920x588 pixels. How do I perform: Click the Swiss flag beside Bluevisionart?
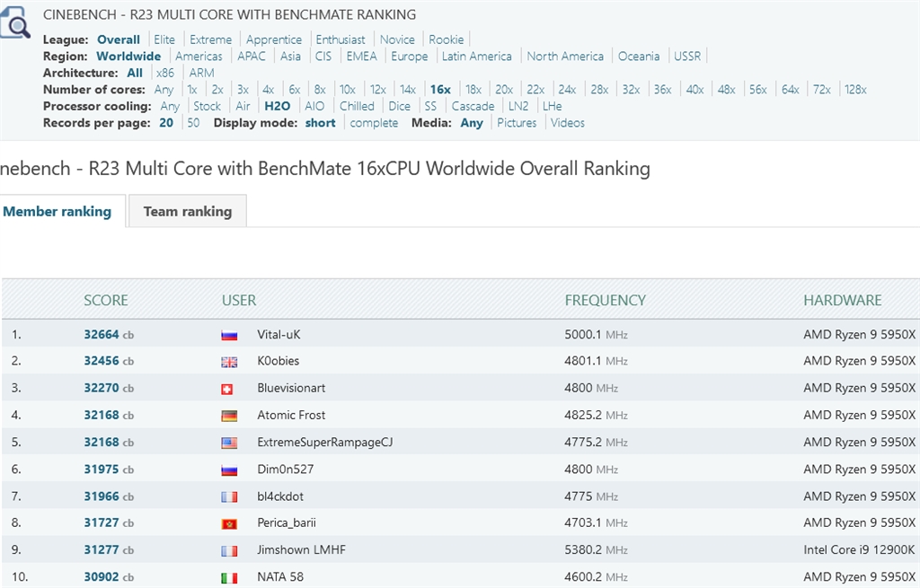(x=227, y=389)
